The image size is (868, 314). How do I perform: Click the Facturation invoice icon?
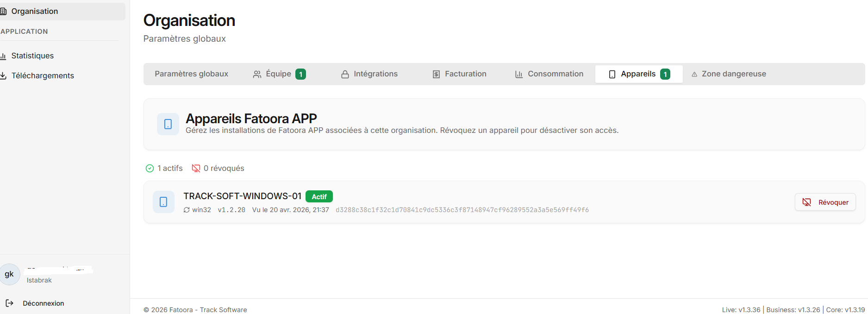click(436, 74)
